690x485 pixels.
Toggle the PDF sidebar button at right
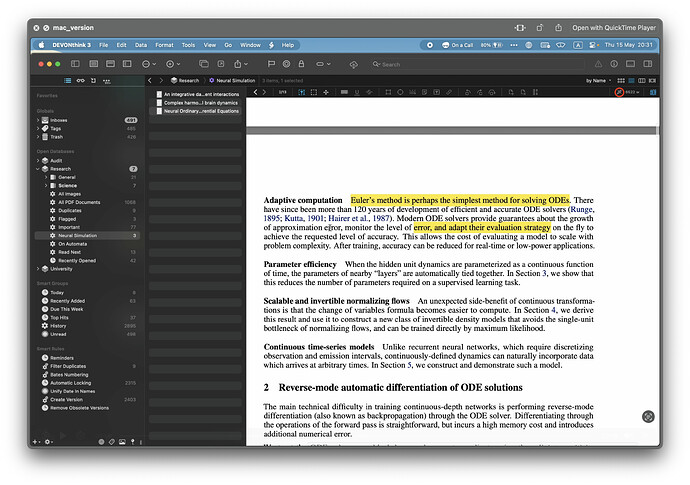coord(653,92)
